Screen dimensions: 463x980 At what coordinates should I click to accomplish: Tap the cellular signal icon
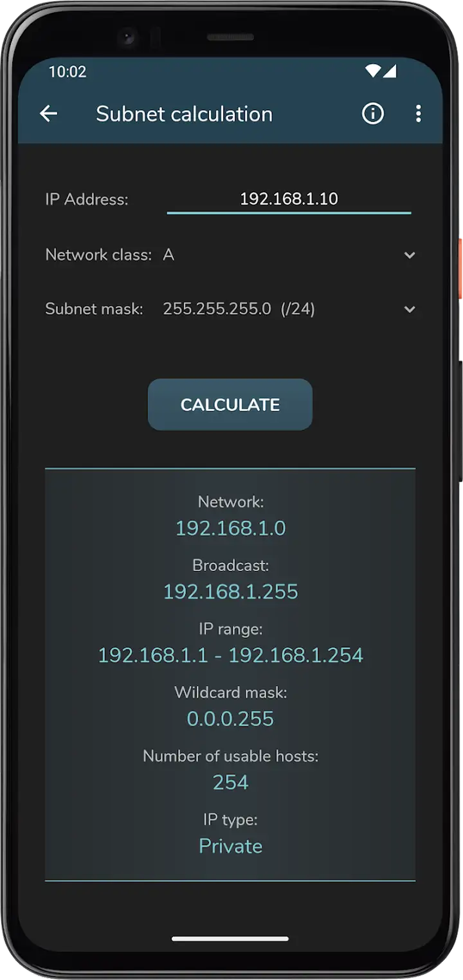(390, 71)
